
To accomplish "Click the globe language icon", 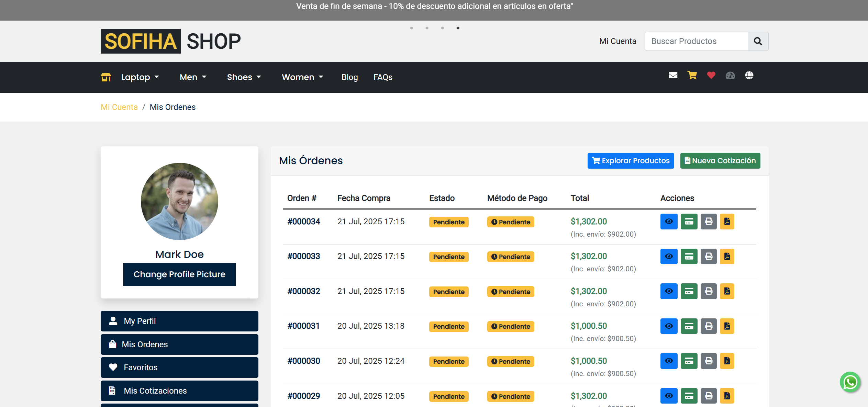I will click(749, 75).
